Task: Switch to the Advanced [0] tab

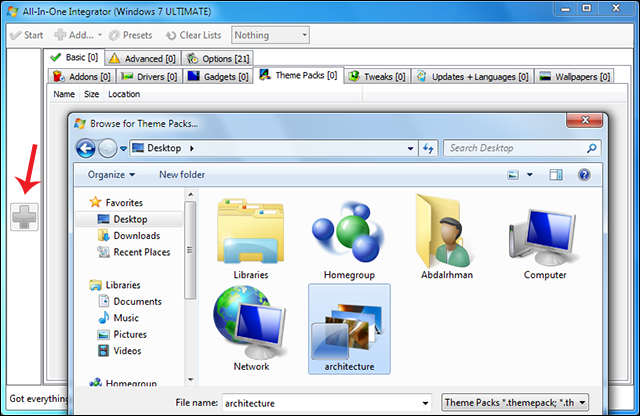Action: point(143,59)
